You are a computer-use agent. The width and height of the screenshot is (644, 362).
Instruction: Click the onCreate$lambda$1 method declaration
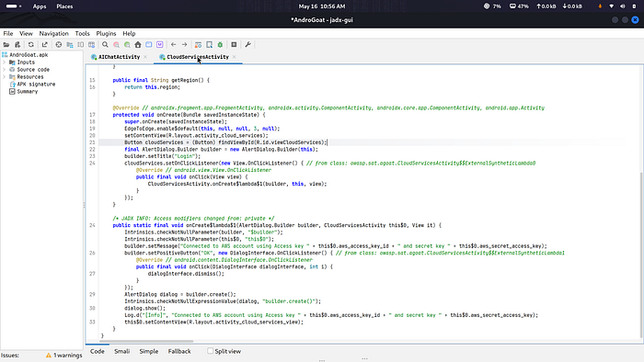pyautogui.click(x=212, y=225)
